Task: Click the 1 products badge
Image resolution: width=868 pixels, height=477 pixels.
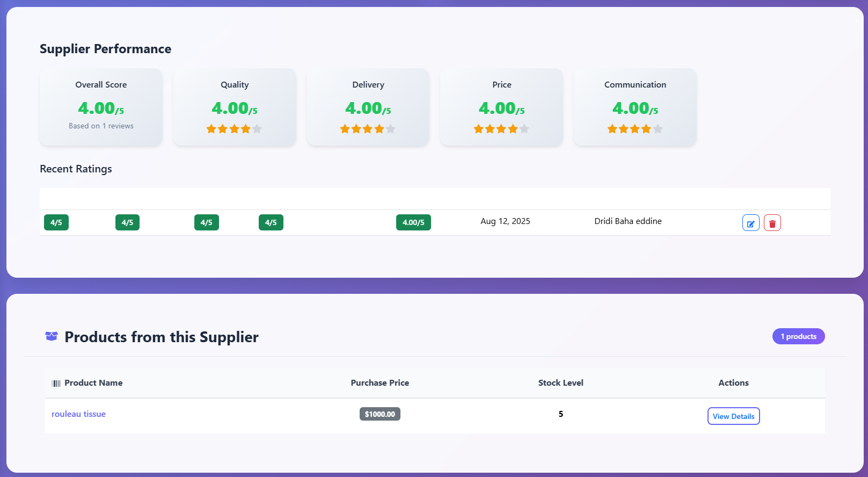Action: coord(798,336)
